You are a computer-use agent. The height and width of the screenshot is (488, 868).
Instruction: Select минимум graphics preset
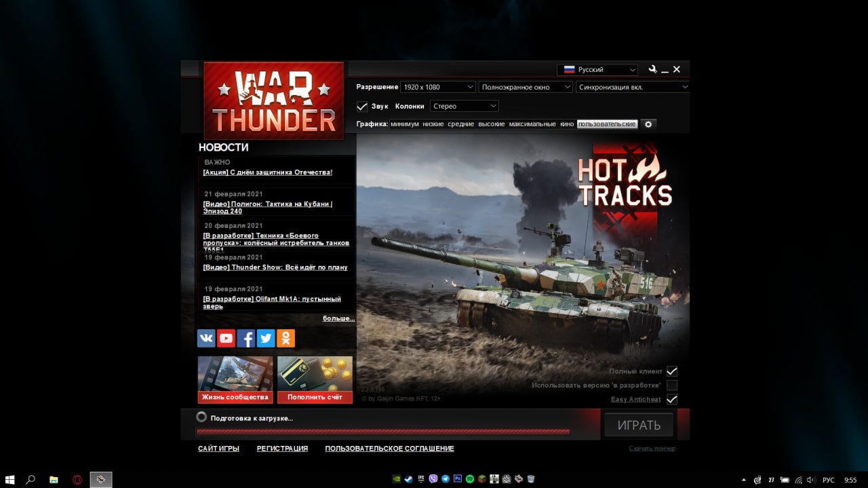point(405,124)
